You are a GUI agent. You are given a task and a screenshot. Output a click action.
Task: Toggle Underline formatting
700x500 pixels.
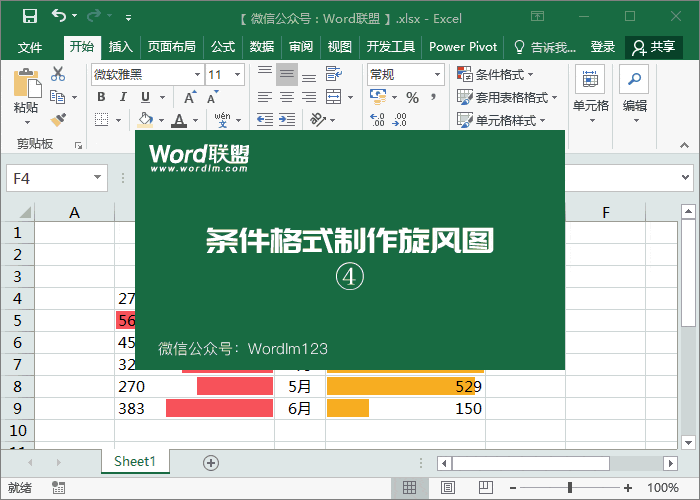point(146,97)
